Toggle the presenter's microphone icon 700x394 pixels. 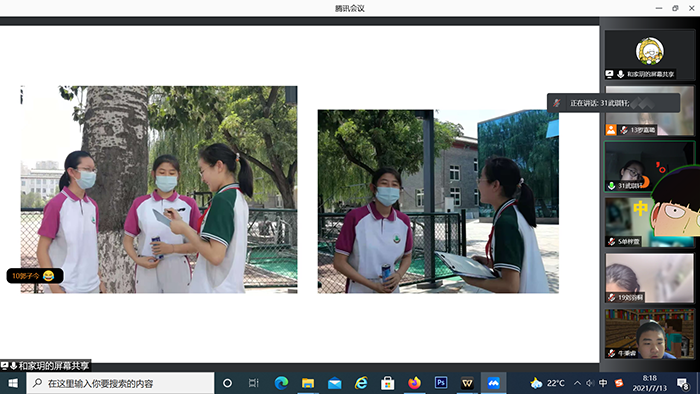pyautogui.click(x=621, y=74)
